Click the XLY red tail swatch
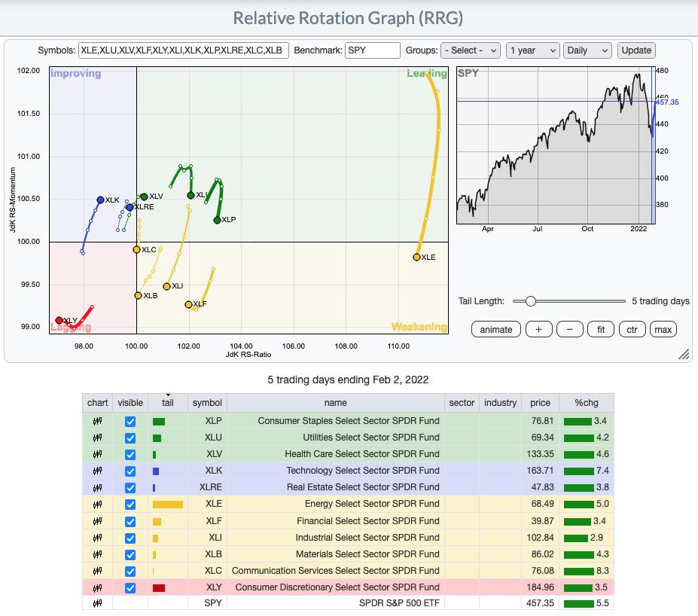 coord(158,588)
